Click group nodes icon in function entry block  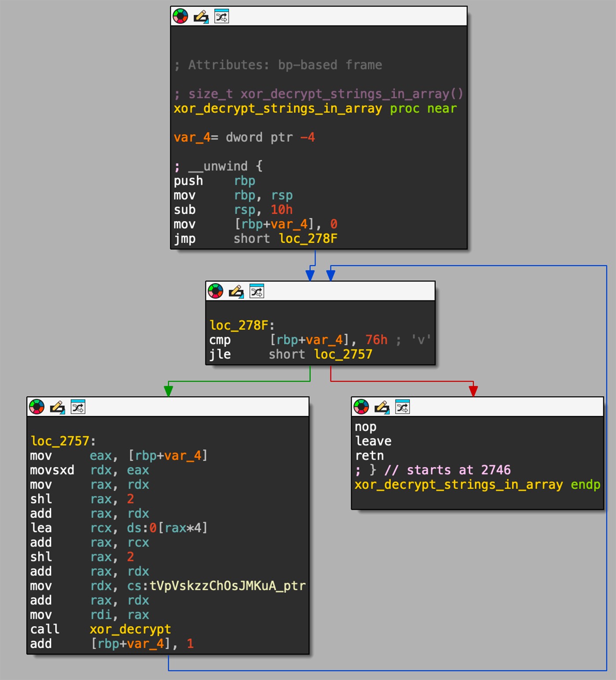click(x=221, y=16)
